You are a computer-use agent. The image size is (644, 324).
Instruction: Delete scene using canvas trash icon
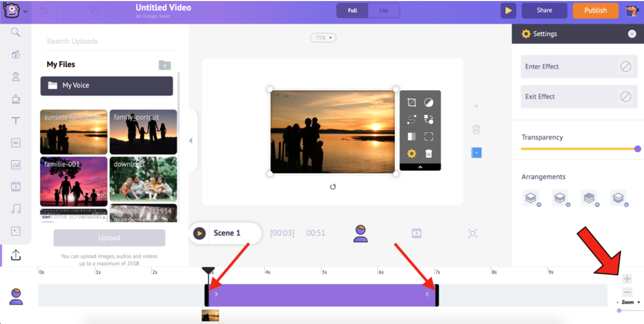coord(476,129)
